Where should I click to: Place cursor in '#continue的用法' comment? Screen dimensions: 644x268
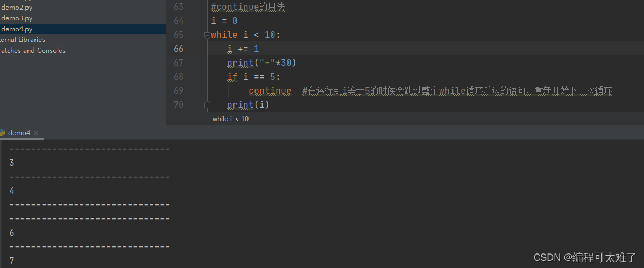click(247, 7)
